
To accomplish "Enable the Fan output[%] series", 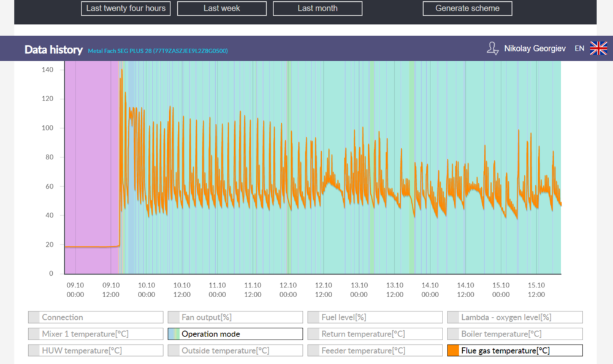I will (x=235, y=317).
